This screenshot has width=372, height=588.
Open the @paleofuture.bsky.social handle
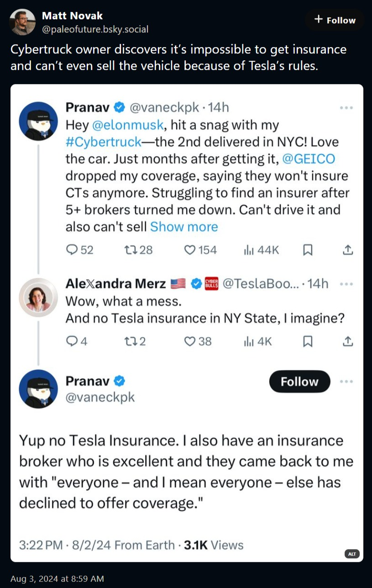click(95, 29)
